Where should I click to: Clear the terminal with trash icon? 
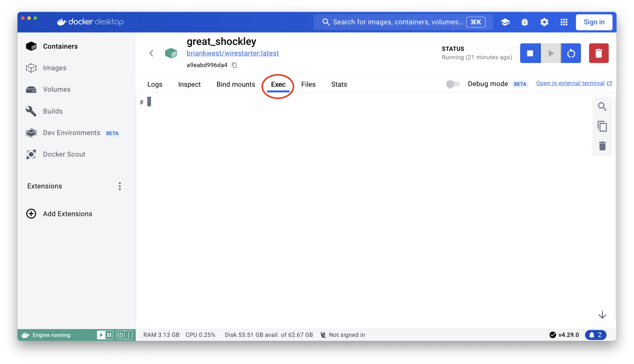tap(602, 146)
